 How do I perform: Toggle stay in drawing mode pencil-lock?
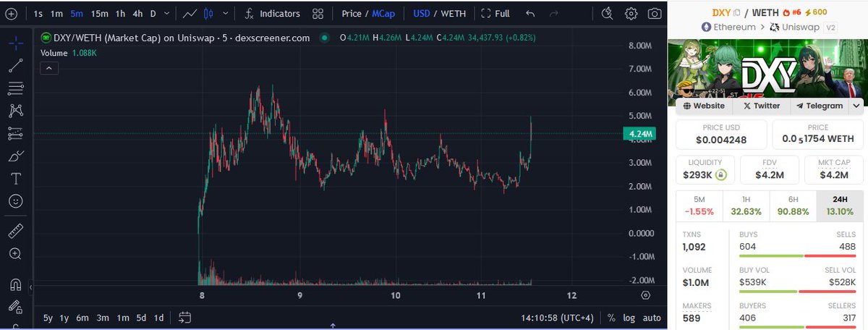tap(15, 306)
